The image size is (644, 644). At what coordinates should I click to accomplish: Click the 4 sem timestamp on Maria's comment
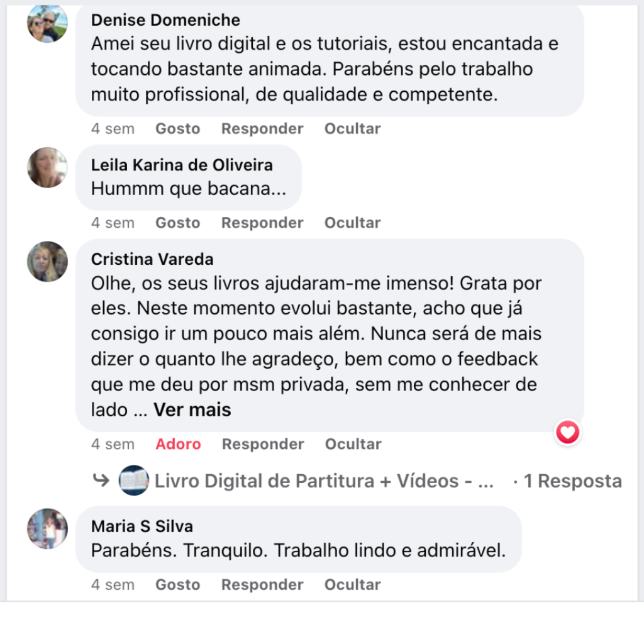click(x=113, y=584)
